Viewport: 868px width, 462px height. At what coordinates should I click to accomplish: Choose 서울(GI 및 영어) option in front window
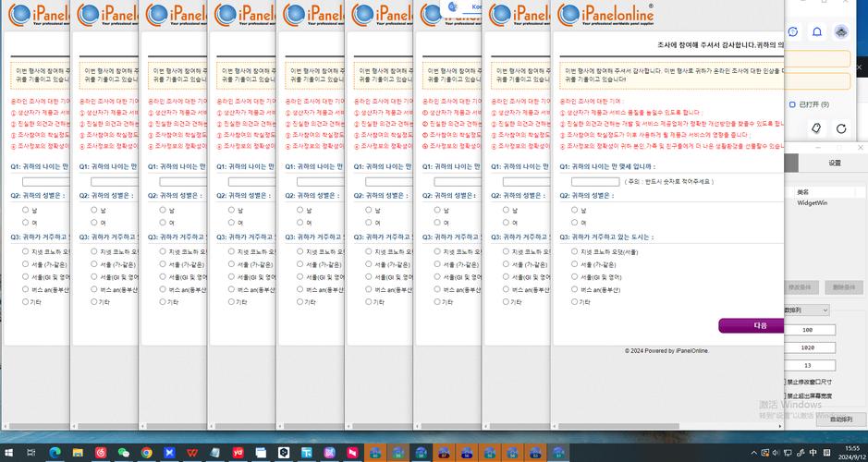tap(575, 276)
